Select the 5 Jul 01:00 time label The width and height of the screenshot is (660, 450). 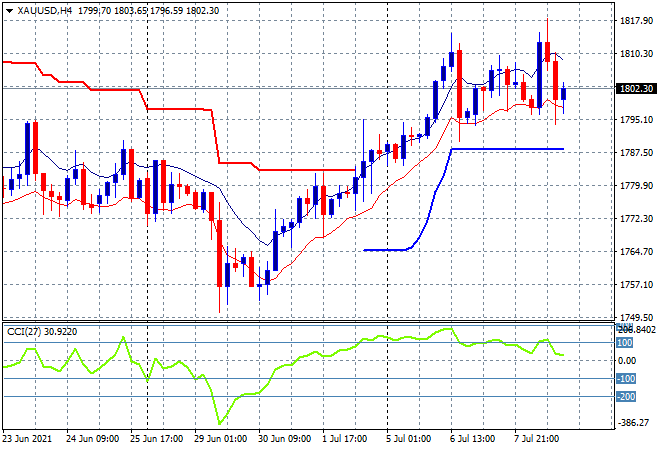tap(409, 439)
